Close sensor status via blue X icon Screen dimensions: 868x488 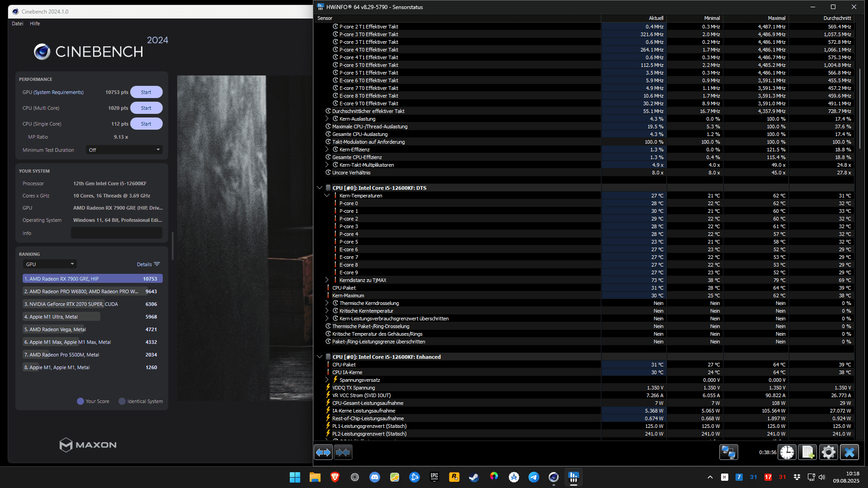coord(849,452)
